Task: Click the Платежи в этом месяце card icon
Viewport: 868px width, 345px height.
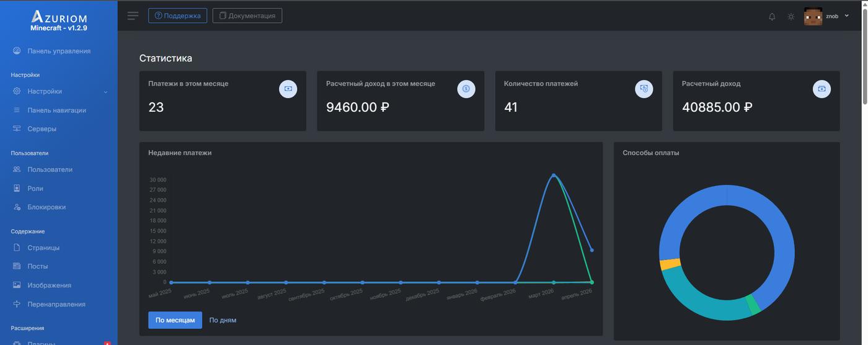Action: tap(288, 89)
